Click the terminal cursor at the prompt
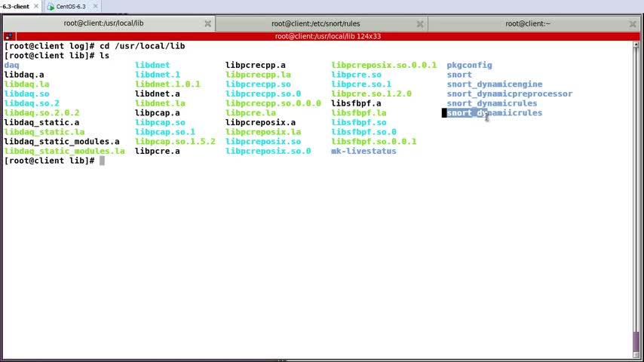This screenshot has width=644, height=362. 102,161
